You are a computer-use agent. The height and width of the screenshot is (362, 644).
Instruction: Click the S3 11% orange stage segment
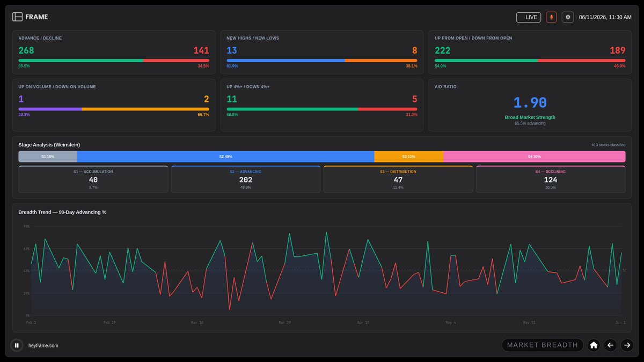pyautogui.click(x=408, y=157)
